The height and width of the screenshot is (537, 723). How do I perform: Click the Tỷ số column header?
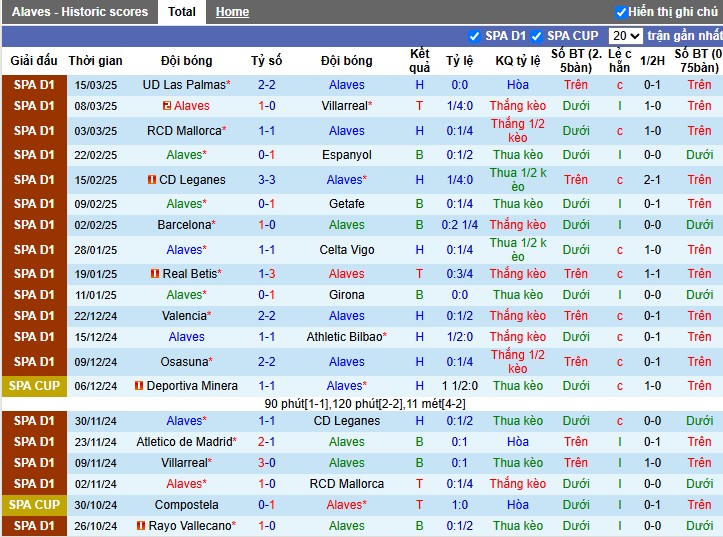point(267,61)
